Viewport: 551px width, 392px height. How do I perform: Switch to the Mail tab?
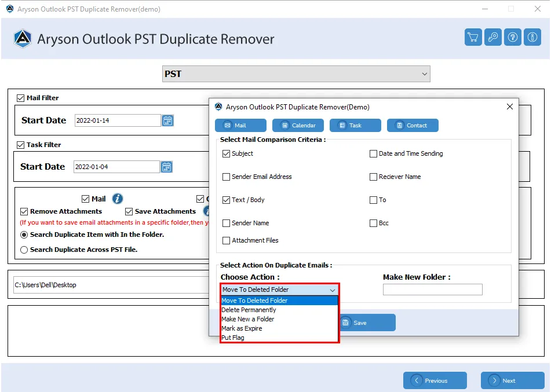[x=240, y=126]
